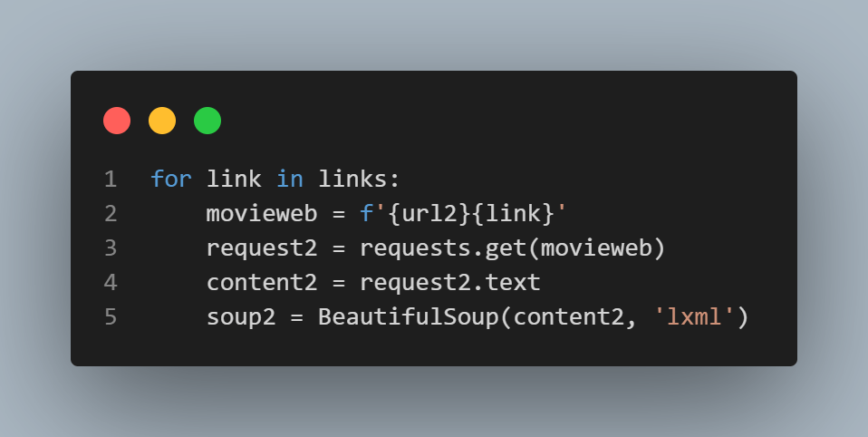Click line number 4

tap(111, 283)
